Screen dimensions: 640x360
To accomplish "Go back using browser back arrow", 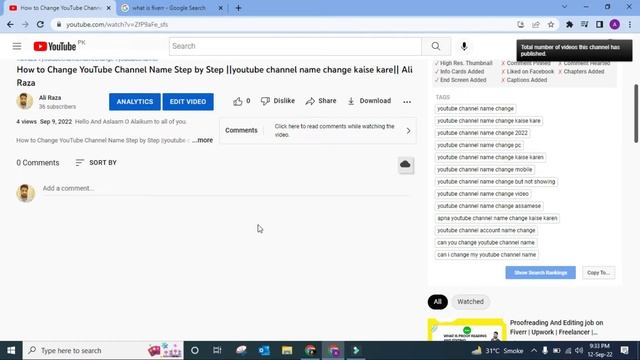I will pos(10,24).
